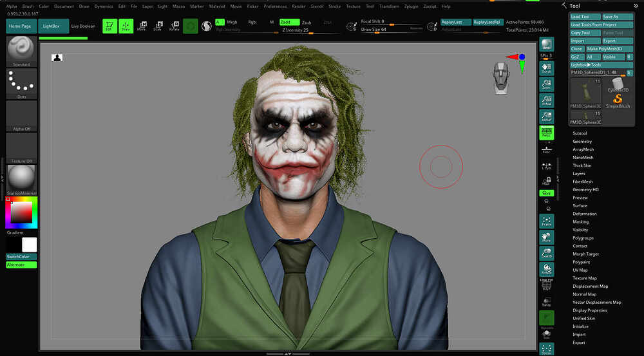Image resolution: width=644 pixels, height=356 pixels.
Task: Click the Home Page button
Action: 21,26
